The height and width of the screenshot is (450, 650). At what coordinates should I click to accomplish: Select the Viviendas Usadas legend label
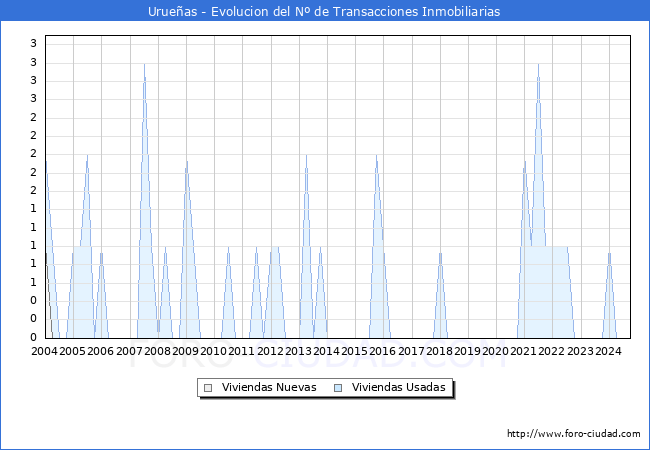point(399,387)
